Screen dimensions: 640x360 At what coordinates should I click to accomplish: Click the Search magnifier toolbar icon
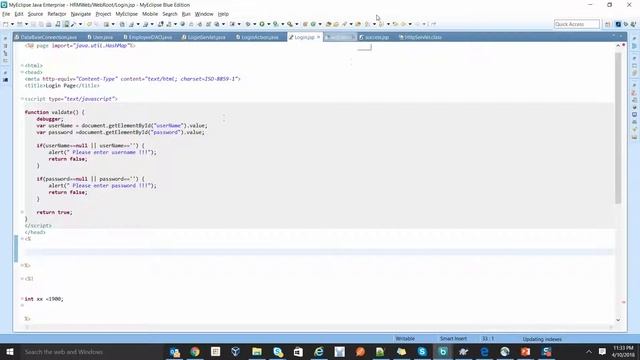pos(290,24)
